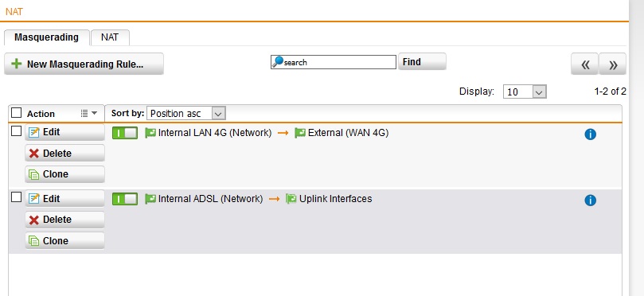Go to next page with double-right arrows
Image resolution: width=644 pixels, height=296 pixels.
point(613,64)
